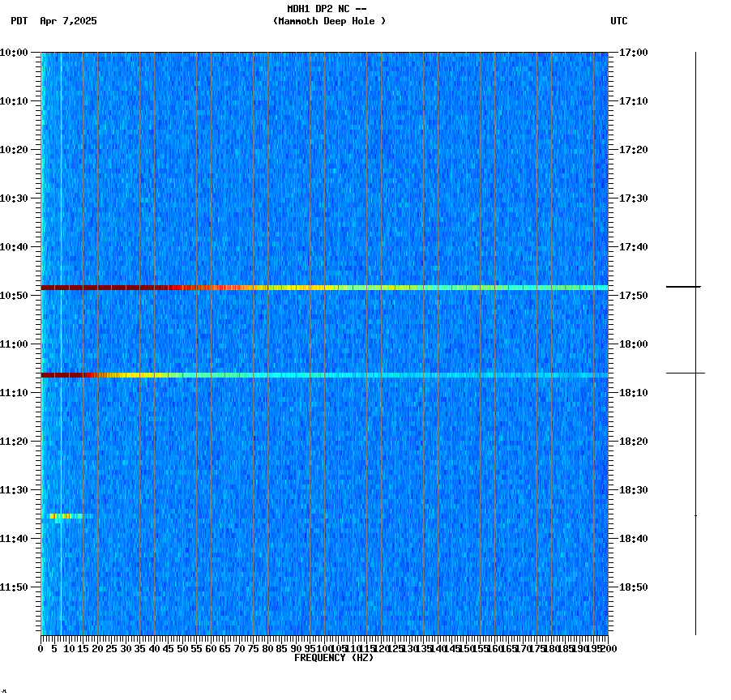Viewport: 731px width, 700px height.
Task: Select the Apr 7,2025 date text
Action: click(67, 22)
